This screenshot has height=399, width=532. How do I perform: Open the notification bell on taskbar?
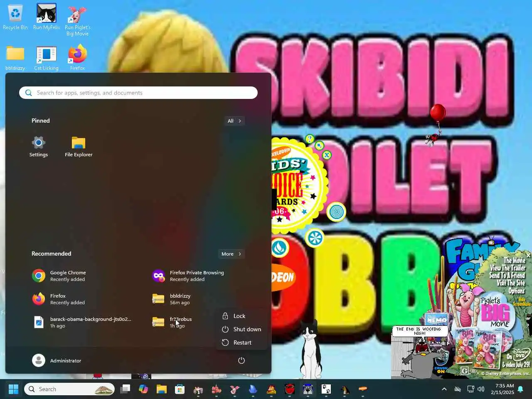pos(520,389)
